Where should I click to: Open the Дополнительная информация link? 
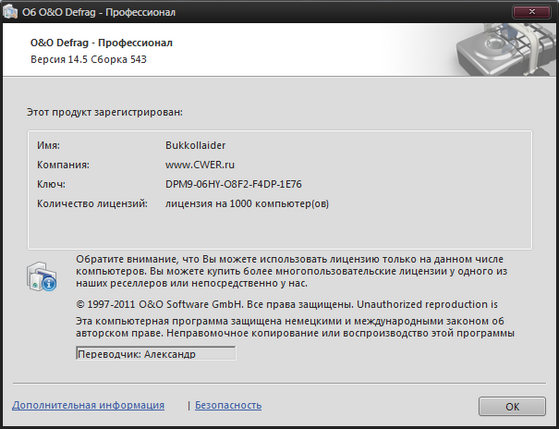88,405
